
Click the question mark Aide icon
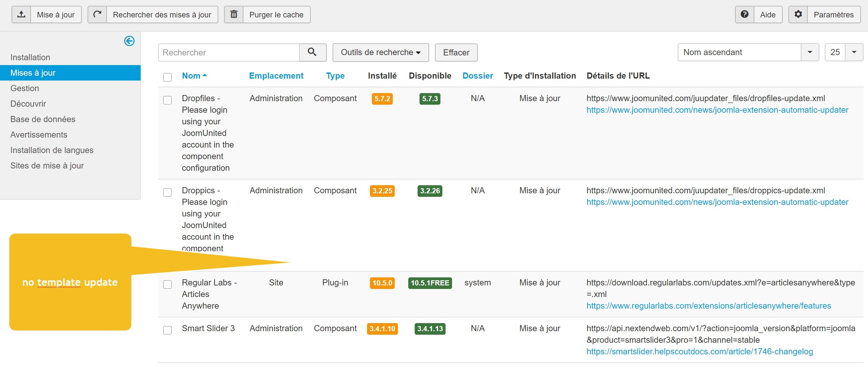(x=744, y=14)
